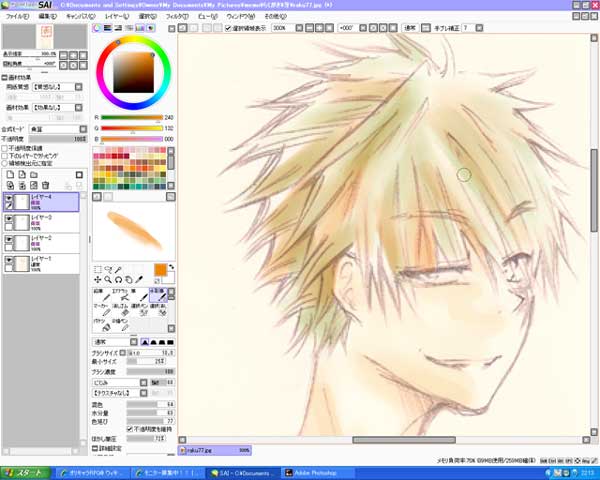The width and height of the screenshot is (600, 480).
Task: Toggle the scratchpad panel icon
Action: pos(151,28)
